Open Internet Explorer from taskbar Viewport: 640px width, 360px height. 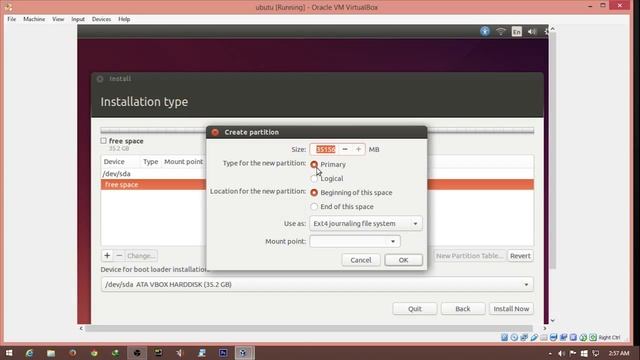tap(29, 353)
